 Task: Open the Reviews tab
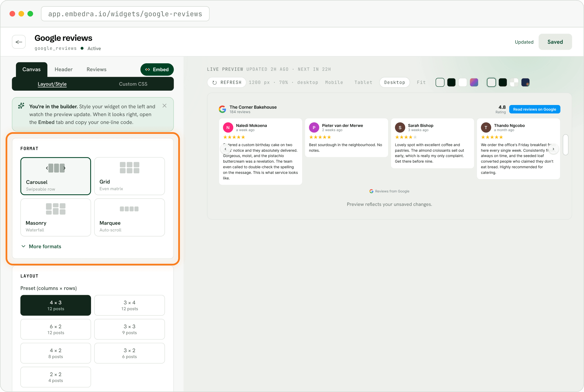tap(96, 69)
